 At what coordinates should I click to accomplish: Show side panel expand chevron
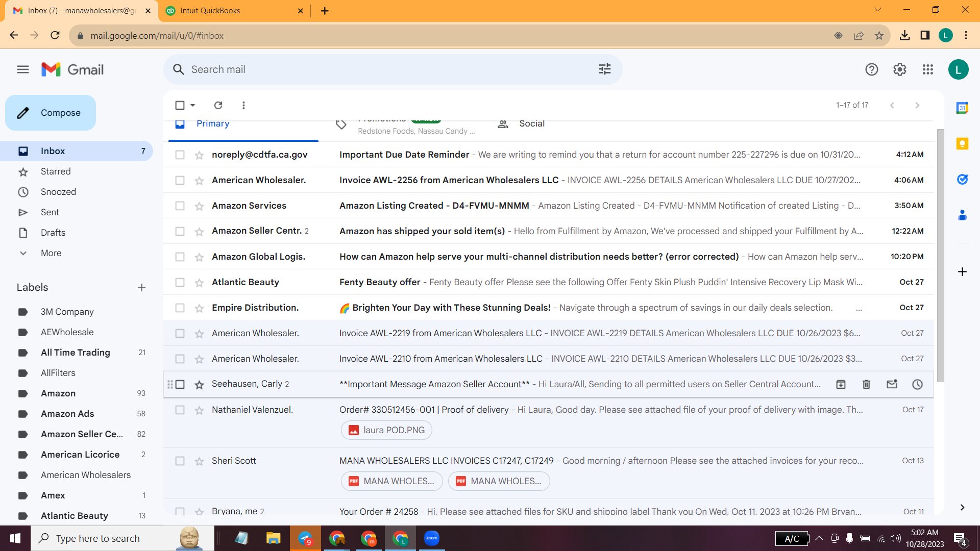(x=962, y=507)
